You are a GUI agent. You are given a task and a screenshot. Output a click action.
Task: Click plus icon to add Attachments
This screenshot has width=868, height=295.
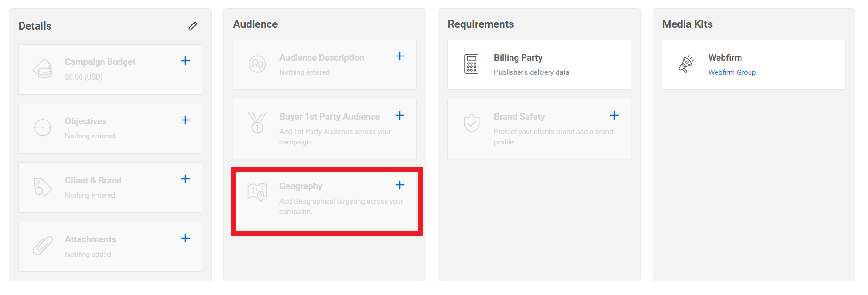(x=185, y=238)
